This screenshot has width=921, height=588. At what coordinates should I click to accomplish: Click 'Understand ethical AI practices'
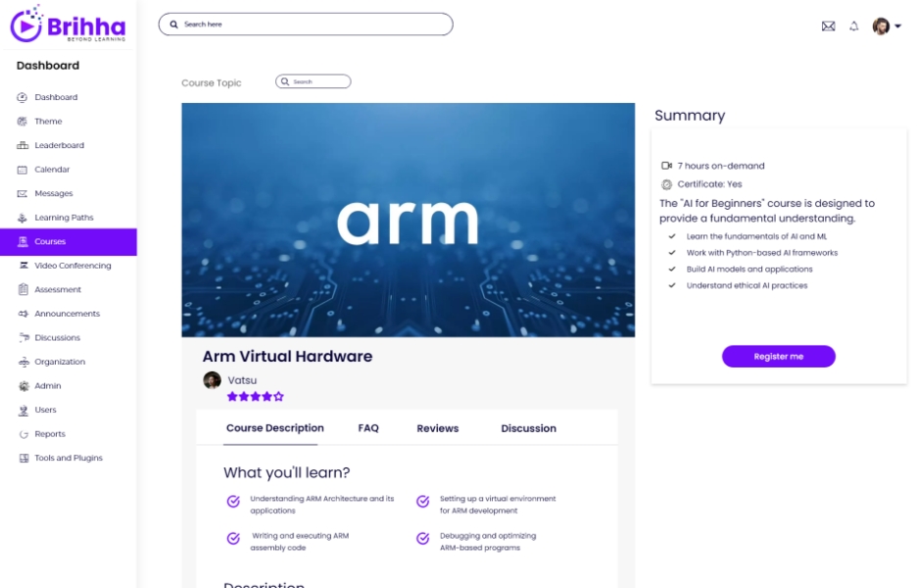point(747,285)
